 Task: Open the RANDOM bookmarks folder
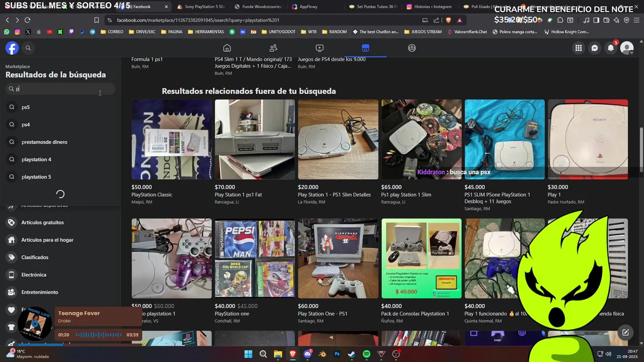click(x=334, y=32)
